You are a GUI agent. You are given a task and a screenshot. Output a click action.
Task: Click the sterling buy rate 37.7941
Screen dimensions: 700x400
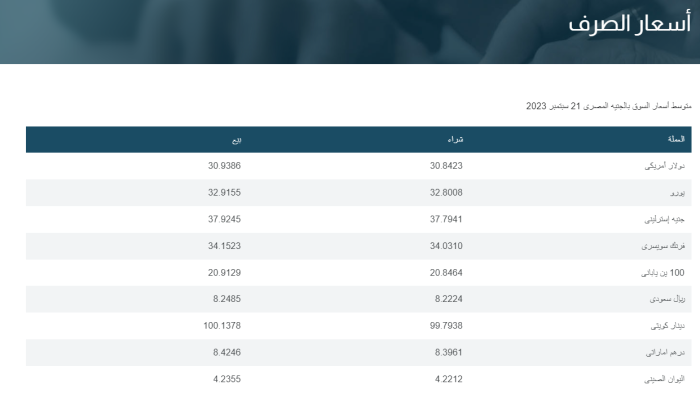(x=446, y=219)
